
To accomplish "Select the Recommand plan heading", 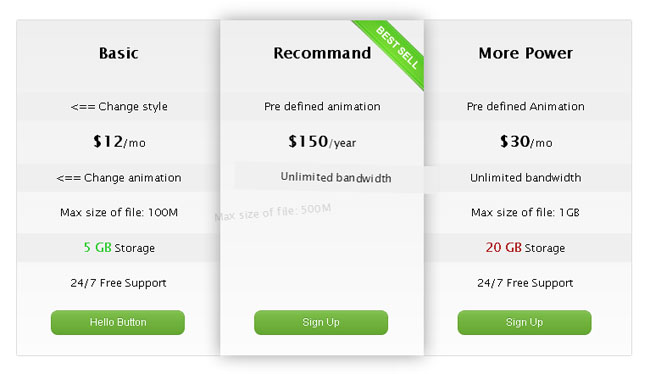I will pyautogui.click(x=322, y=53).
